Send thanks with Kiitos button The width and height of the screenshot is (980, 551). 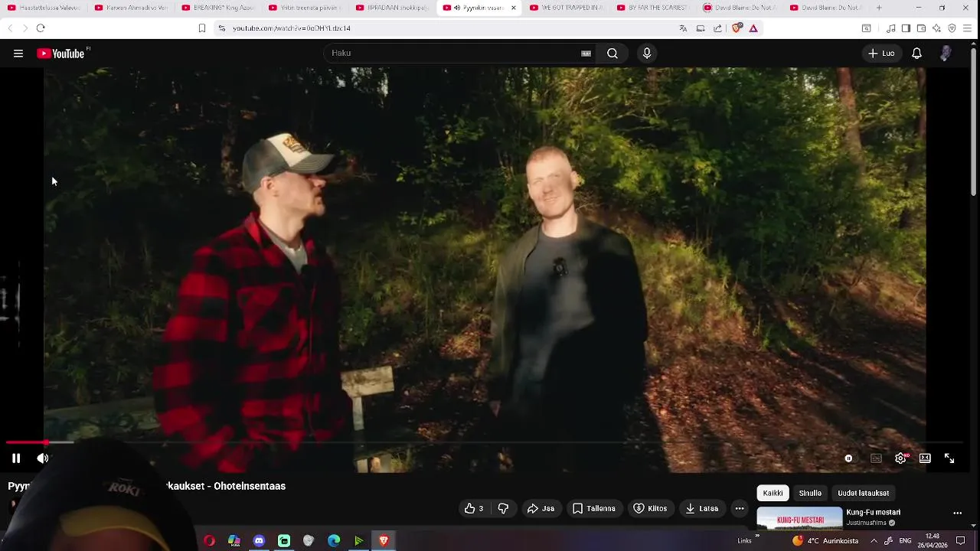click(x=650, y=508)
